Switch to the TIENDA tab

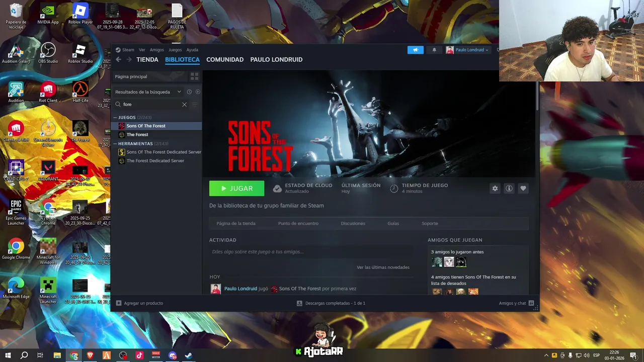point(147,59)
